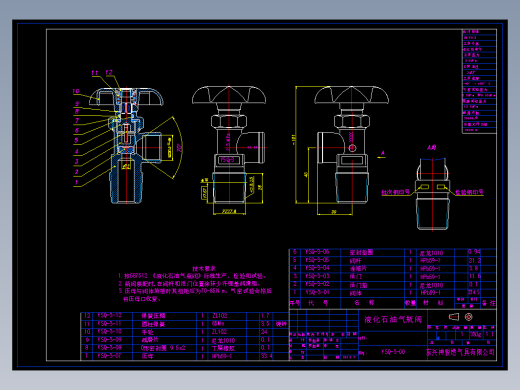The image size is (520, 390).
Task: Click part code YSQ-3-02 in parts list
Action: tap(317, 284)
